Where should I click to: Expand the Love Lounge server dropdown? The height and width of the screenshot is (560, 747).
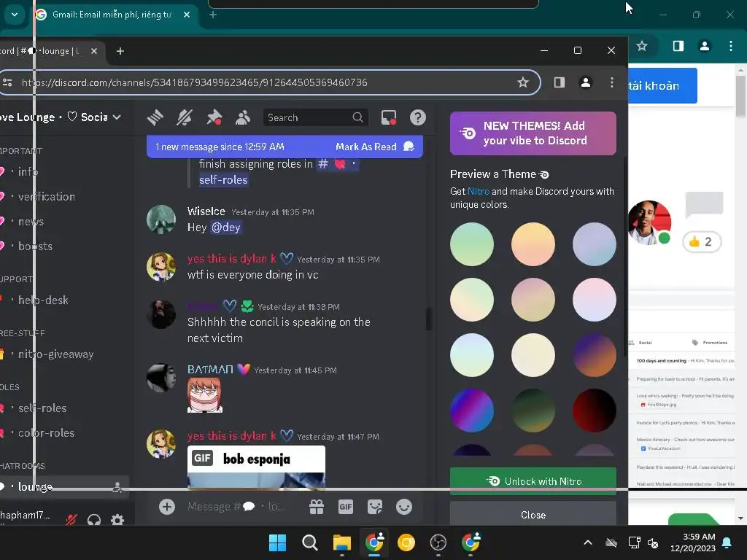(117, 117)
